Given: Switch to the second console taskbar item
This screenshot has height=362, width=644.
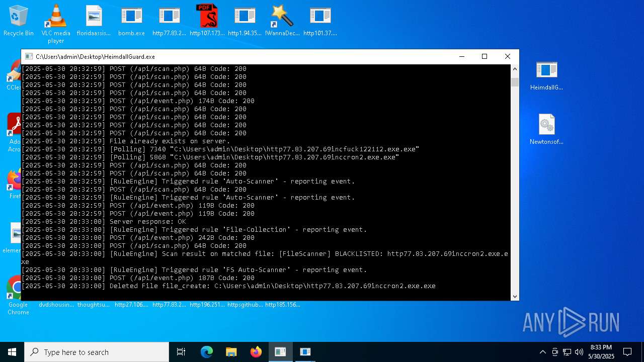Looking at the screenshot, I should pos(305,352).
